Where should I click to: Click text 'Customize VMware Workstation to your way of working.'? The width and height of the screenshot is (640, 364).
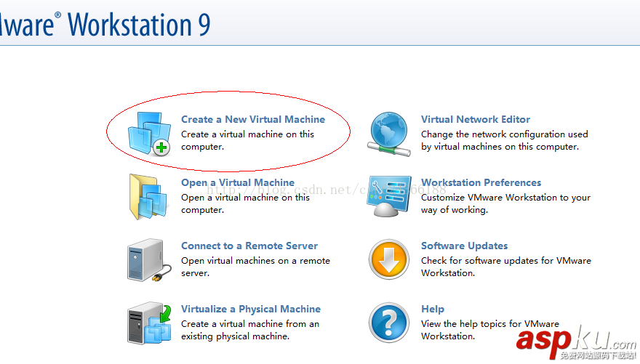coord(505,203)
